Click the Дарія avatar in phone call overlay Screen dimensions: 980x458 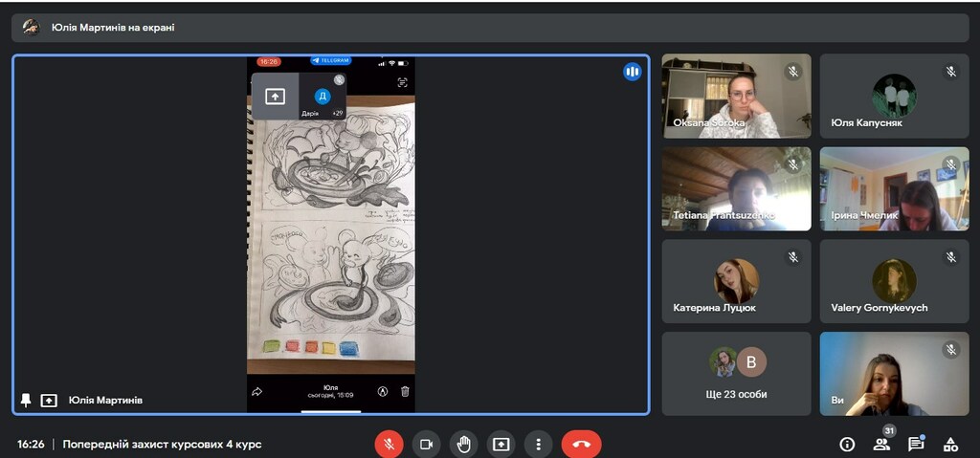[x=323, y=96]
